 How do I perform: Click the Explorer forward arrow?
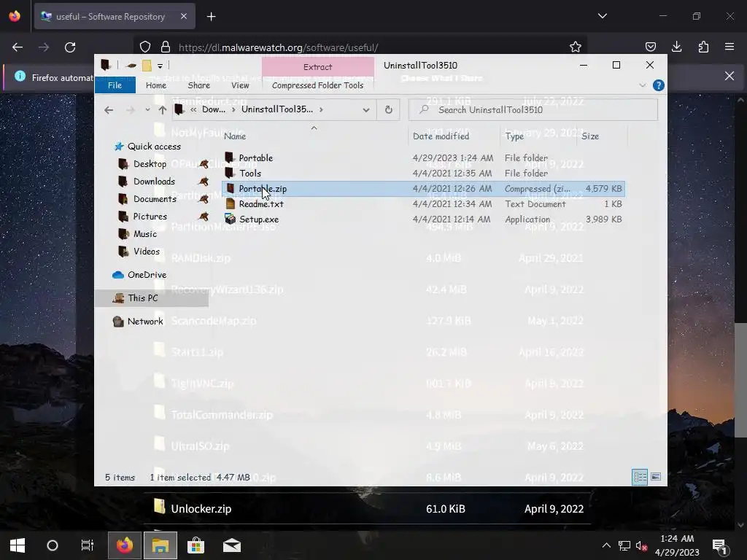point(130,110)
